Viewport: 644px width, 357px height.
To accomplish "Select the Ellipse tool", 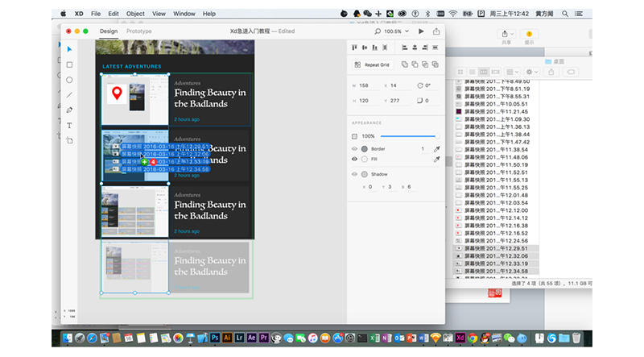I will coord(69,80).
